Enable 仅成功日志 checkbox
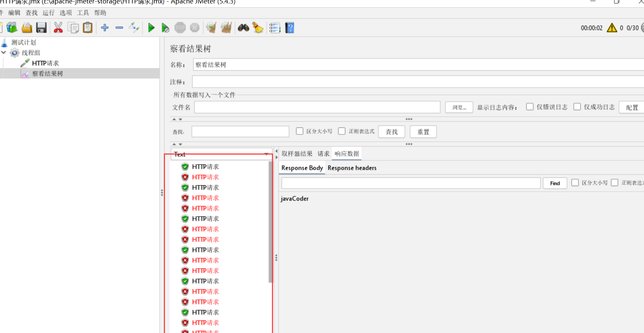The width and height of the screenshot is (644, 333). [577, 107]
